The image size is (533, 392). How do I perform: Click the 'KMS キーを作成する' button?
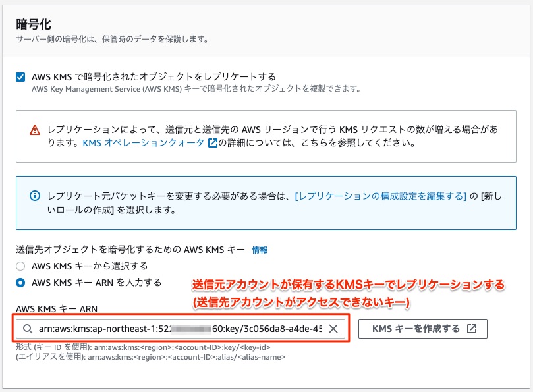(423, 329)
